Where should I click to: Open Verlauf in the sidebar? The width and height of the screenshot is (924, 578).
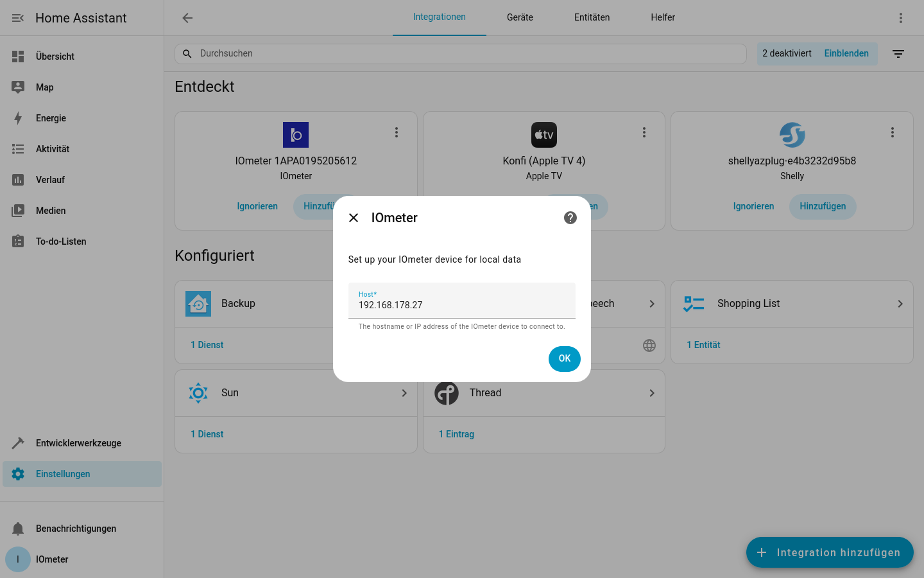point(82,180)
